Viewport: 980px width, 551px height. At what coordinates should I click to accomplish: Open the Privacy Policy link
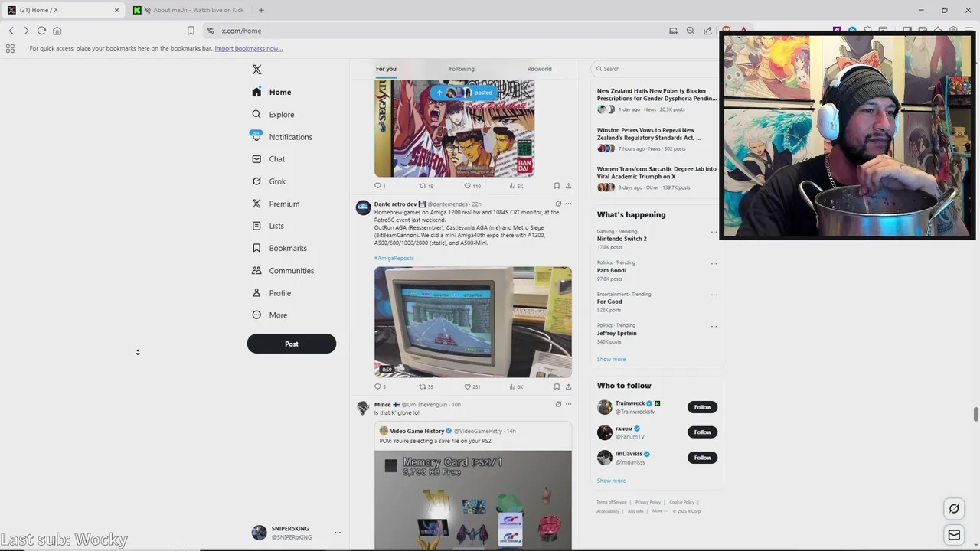pos(648,503)
